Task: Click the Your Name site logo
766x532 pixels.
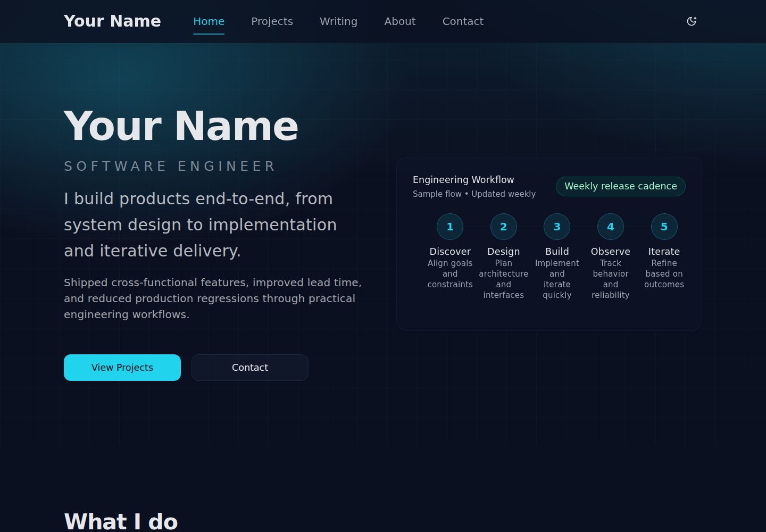Action: [112, 21]
